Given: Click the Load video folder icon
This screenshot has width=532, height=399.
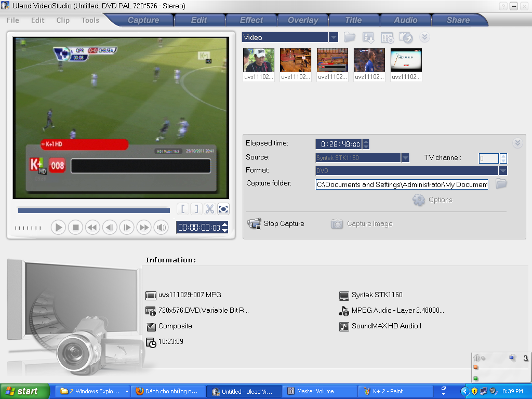Looking at the screenshot, I should [x=350, y=37].
